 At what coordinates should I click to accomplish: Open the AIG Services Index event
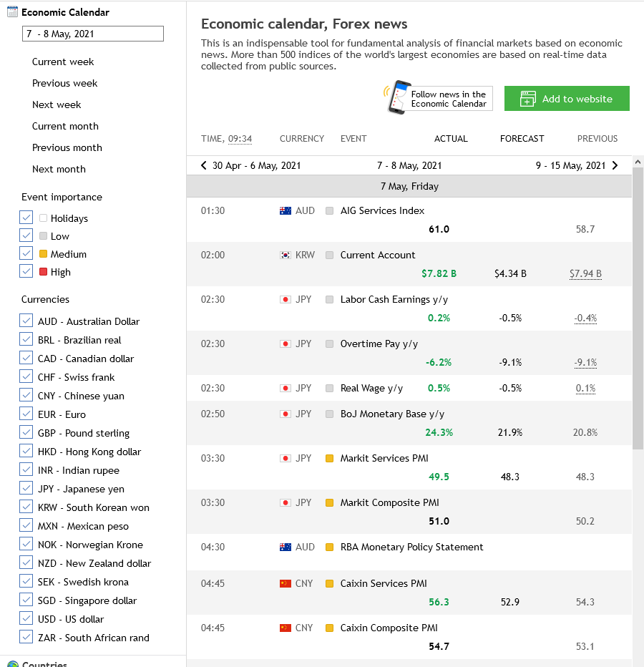(382, 210)
